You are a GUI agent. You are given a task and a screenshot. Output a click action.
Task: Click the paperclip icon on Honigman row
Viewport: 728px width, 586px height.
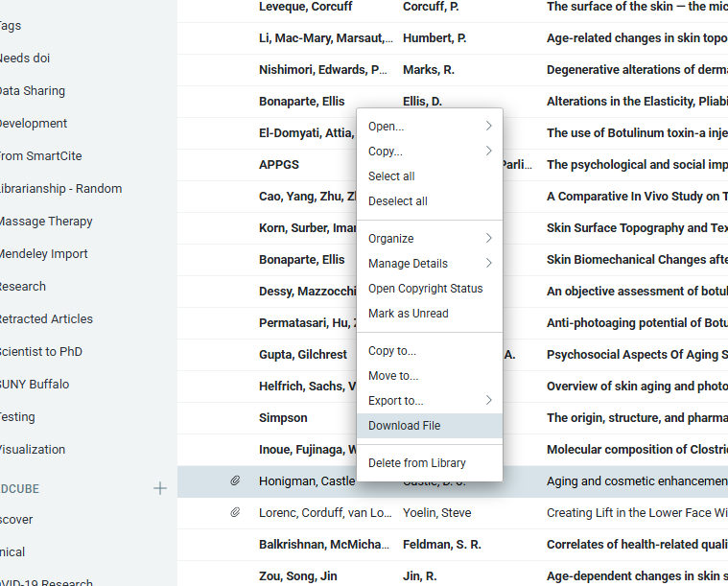(235, 481)
